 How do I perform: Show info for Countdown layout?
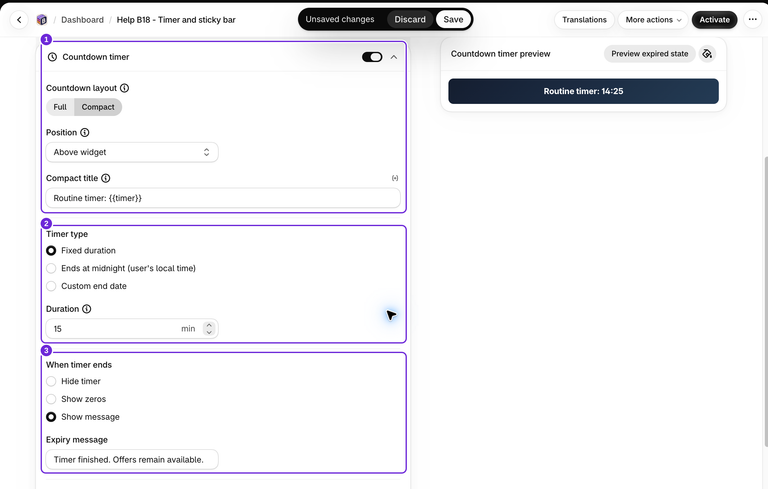(x=124, y=88)
